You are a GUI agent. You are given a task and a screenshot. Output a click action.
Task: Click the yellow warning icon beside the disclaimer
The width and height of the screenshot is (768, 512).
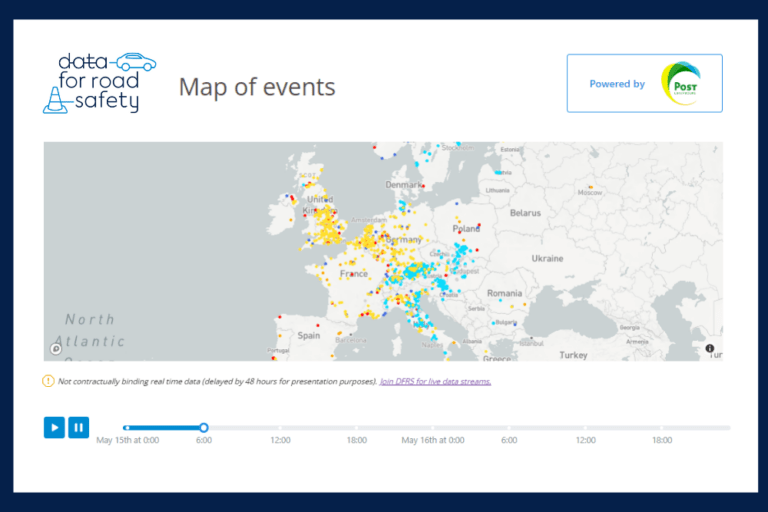(x=48, y=381)
